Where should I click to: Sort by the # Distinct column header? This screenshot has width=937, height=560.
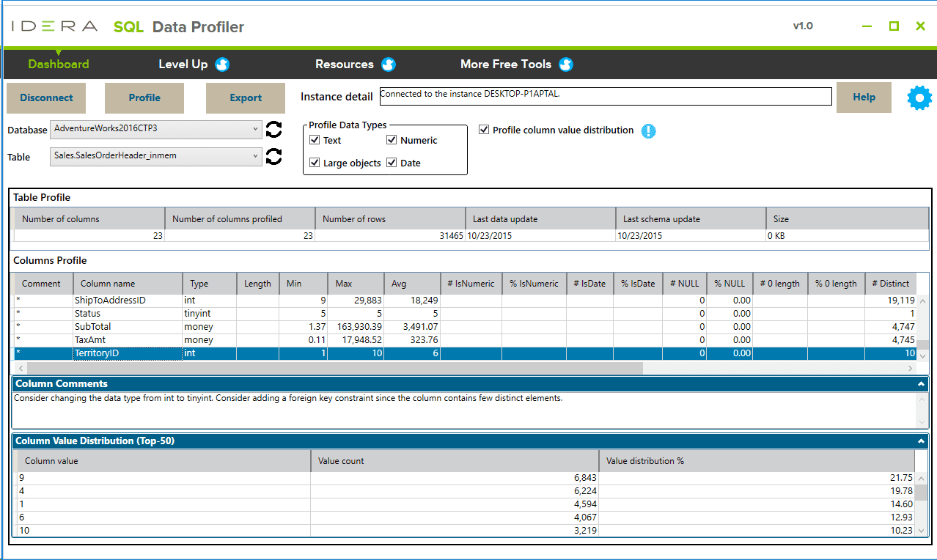coord(891,284)
